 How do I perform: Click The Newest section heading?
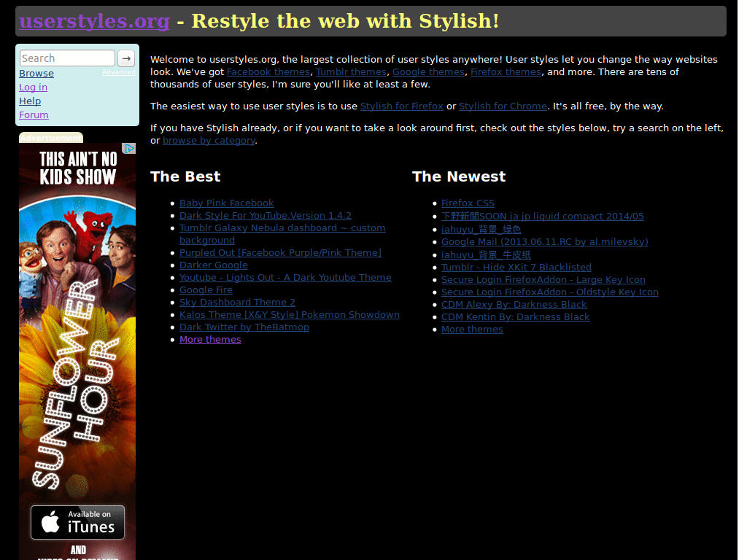459,176
